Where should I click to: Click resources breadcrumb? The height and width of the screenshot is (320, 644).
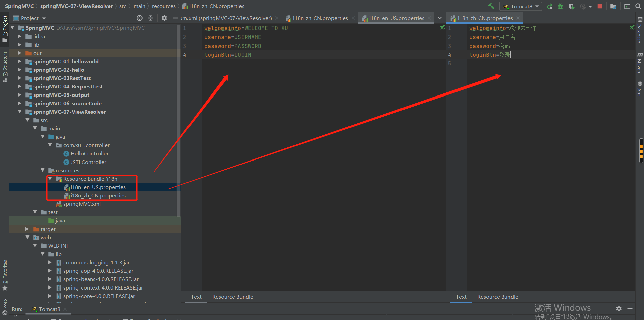point(164,6)
